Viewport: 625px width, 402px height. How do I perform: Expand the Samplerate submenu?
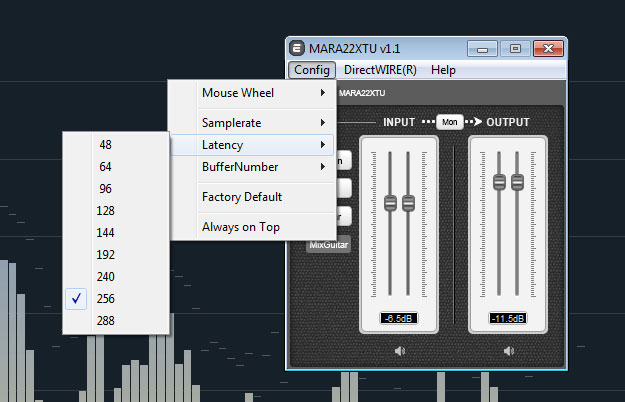pos(252,123)
